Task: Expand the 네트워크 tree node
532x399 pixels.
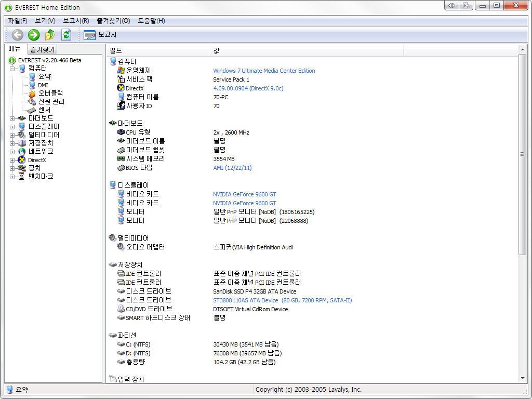Action: 12,152
